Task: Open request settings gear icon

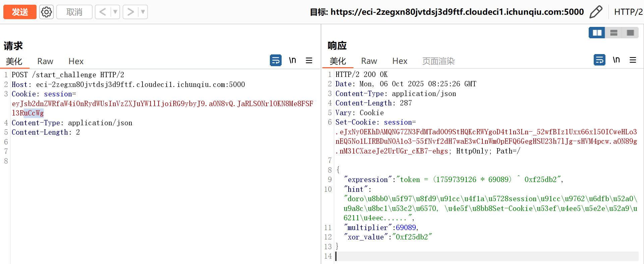Action: tap(46, 12)
